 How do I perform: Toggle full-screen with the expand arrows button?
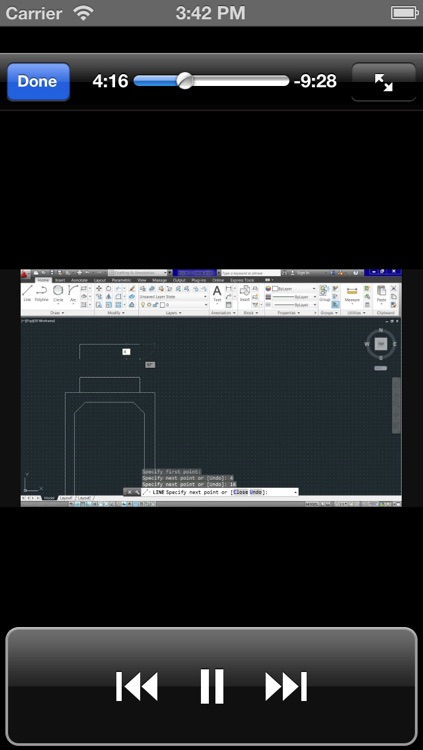[384, 82]
